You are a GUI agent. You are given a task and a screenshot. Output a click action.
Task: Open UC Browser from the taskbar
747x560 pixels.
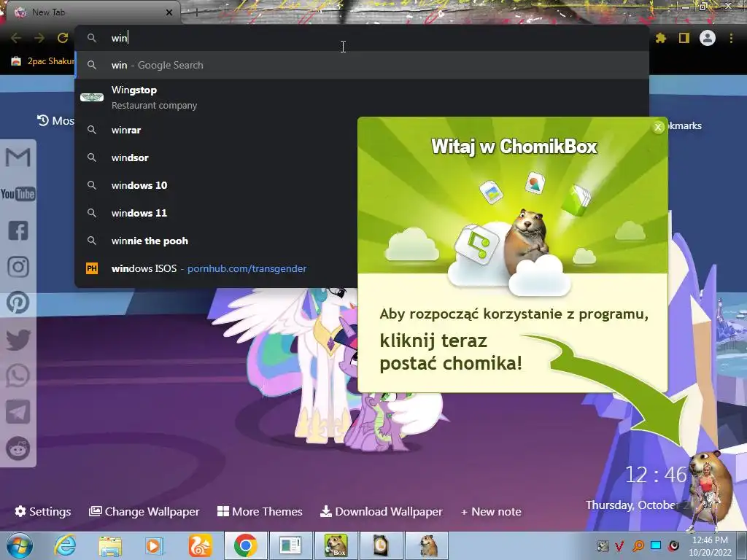(x=200, y=545)
